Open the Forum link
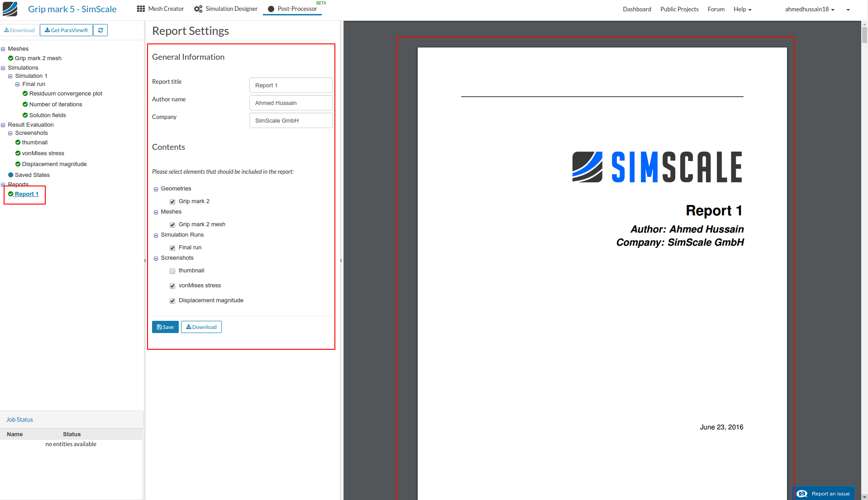The width and height of the screenshot is (868, 500). click(716, 9)
